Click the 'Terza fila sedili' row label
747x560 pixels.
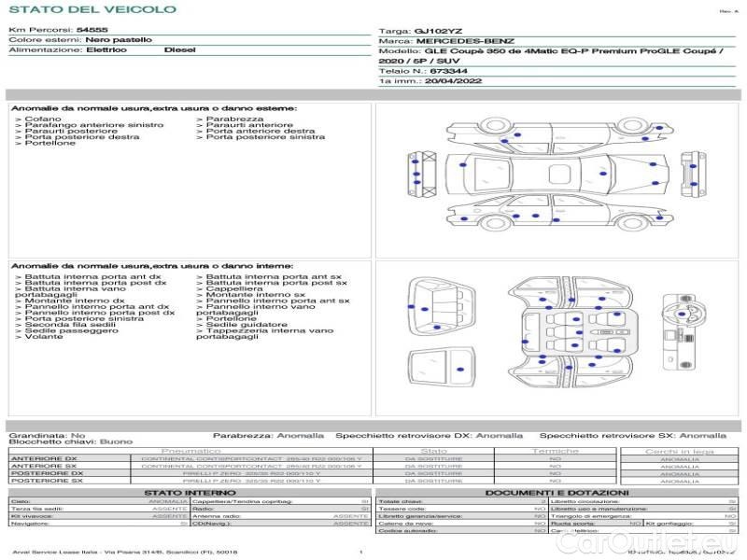[x=37, y=509]
